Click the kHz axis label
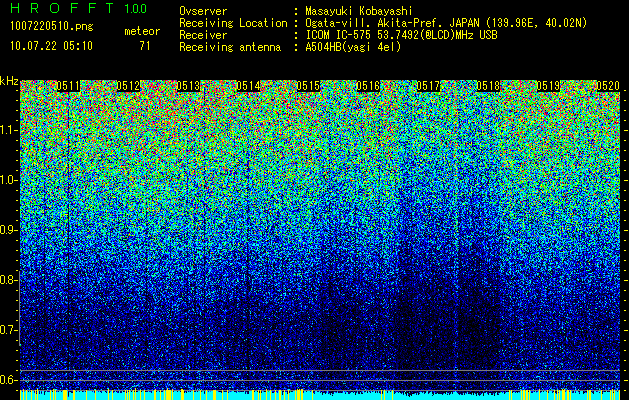This screenshot has height=400, width=629. (x=9, y=81)
